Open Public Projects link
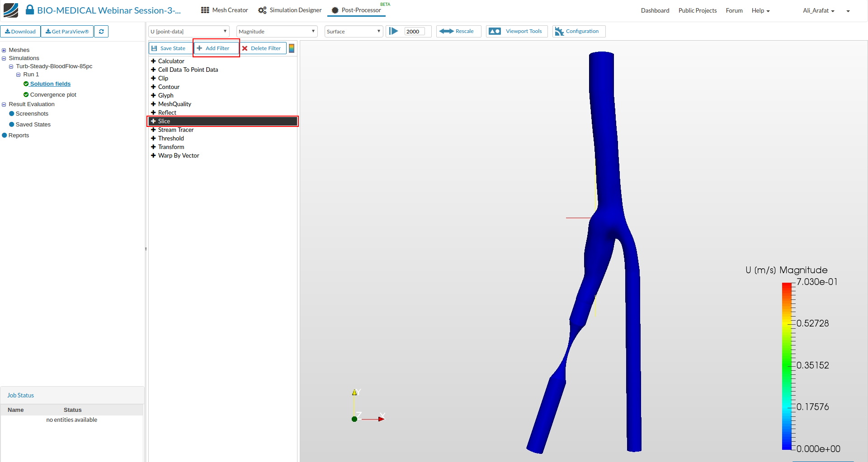The image size is (868, 462). pyautogui.click(x=698, y=10)
